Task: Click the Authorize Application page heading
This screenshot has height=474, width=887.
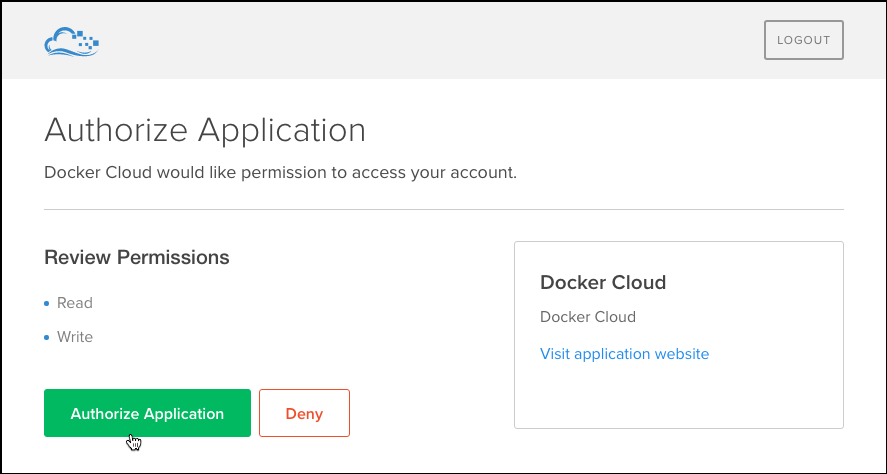Action: click(205, 131)
